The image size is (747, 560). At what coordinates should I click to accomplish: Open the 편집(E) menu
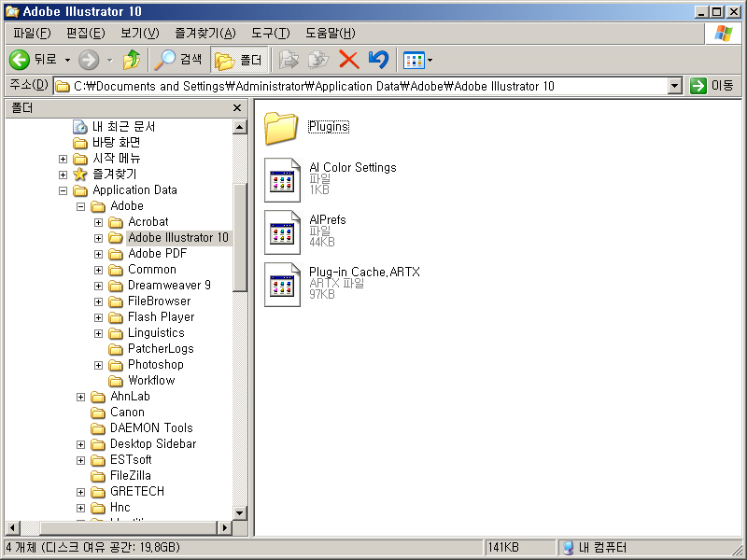coord(86,34)
